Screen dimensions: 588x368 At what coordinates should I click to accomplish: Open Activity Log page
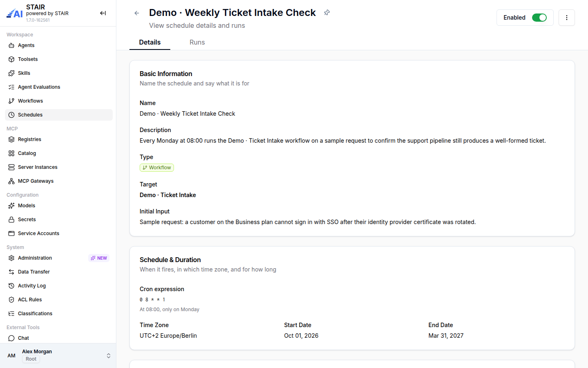pos(59,286)
